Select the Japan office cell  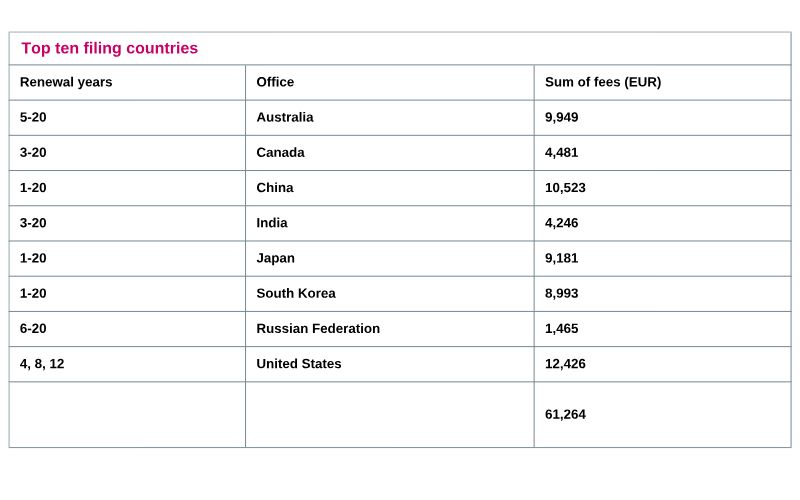coord(276,257)
